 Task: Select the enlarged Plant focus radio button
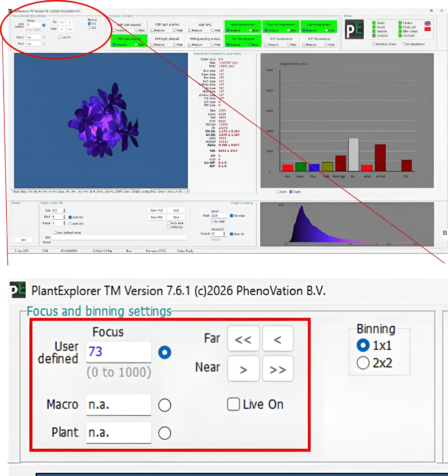(165, 433)
